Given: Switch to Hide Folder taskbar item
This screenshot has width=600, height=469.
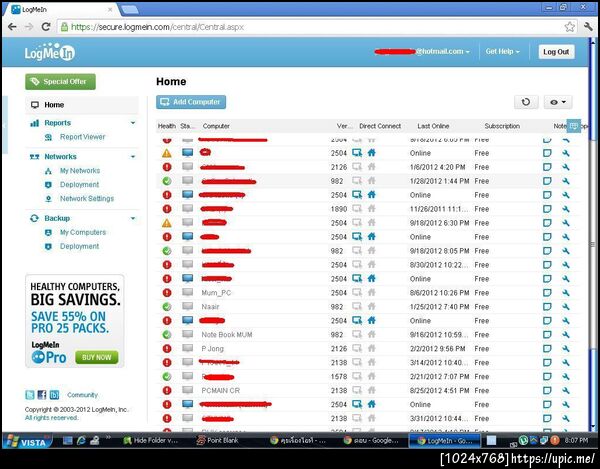Looking at the screenshot, I should coord(151,441).
